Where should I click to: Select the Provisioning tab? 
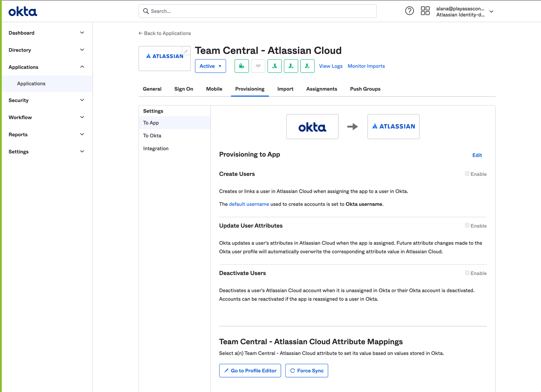(x=250, y=89)
